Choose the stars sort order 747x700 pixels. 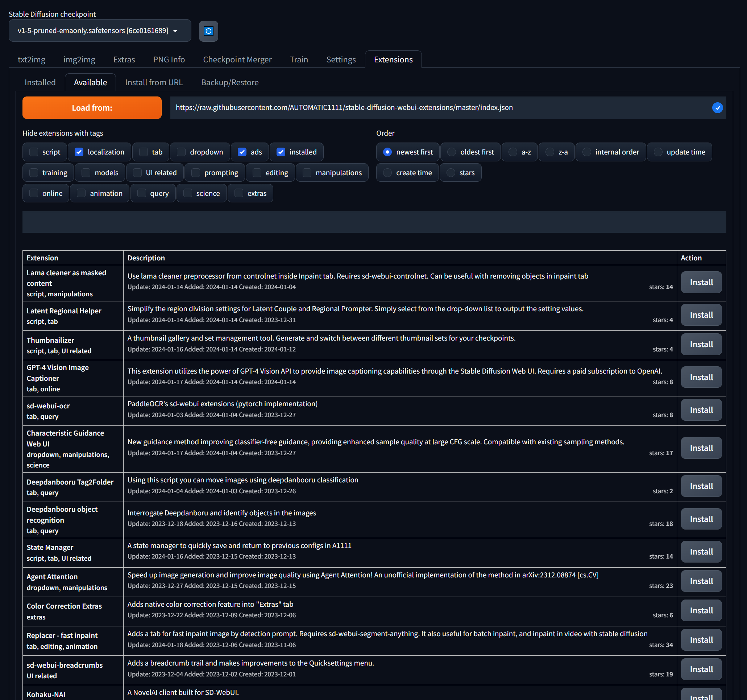pos(451,173)
